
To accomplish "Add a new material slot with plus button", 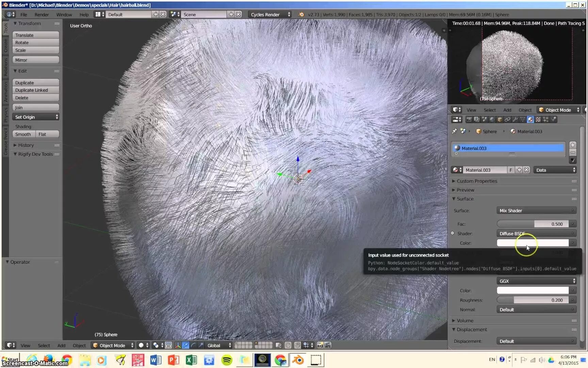I will pyautogui.click(x=573, y=145).
